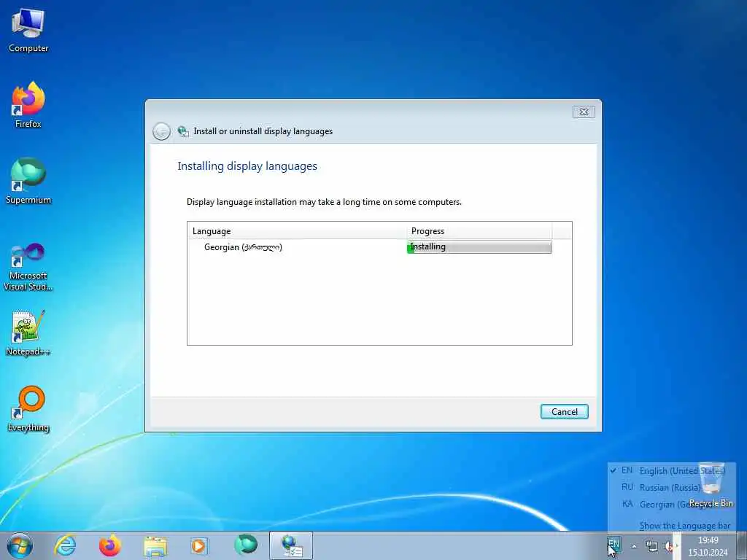The height and width of the screenshot is (560, 747).
Task: Select the Notepad++ desktop shortcut
Action: pos(28,333)
